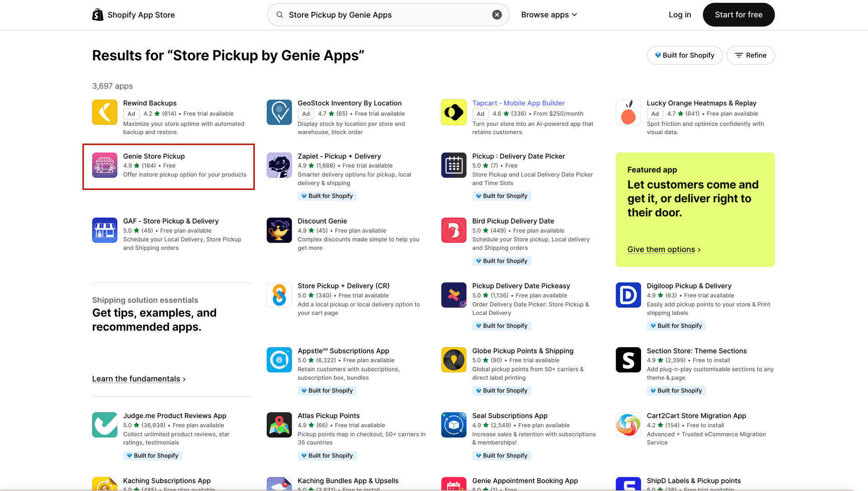Open the chevron next to Give them options

click(699, 249)
